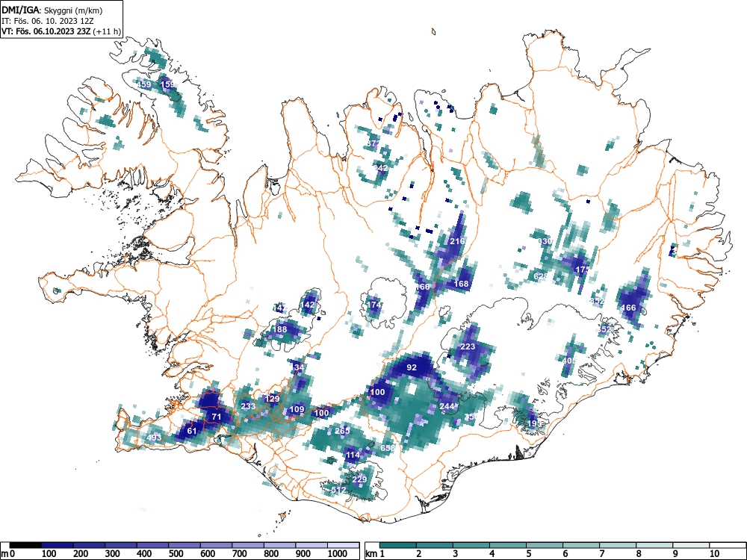Click the '628' visibility value on the map
The height and width of the screenshot is (560, 747).
point(541,276)
